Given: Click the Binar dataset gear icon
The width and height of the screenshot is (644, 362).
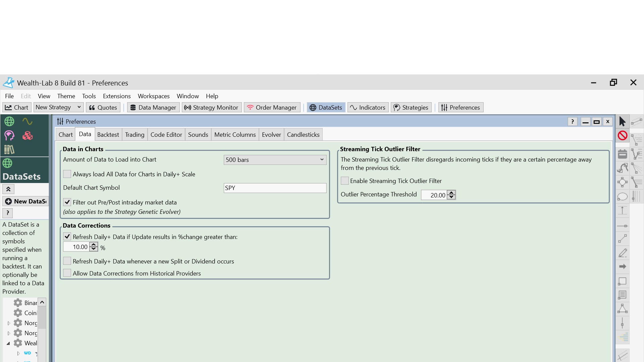Looking at the screenshot, I should (18, 303).
